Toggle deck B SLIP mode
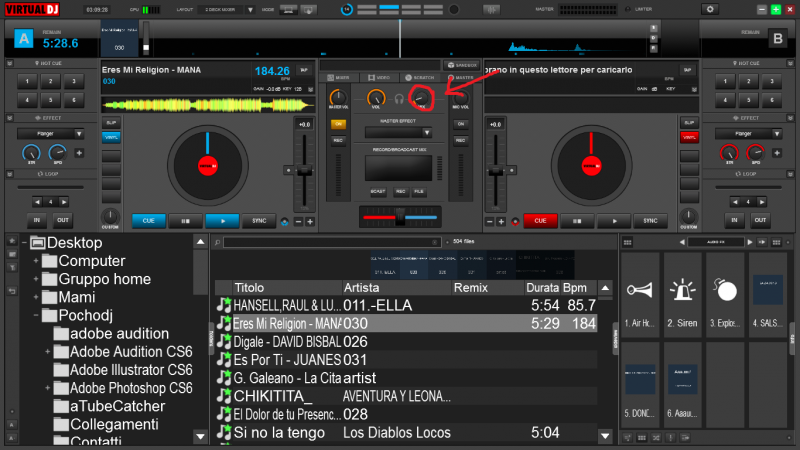 click(x=689, y=123)
